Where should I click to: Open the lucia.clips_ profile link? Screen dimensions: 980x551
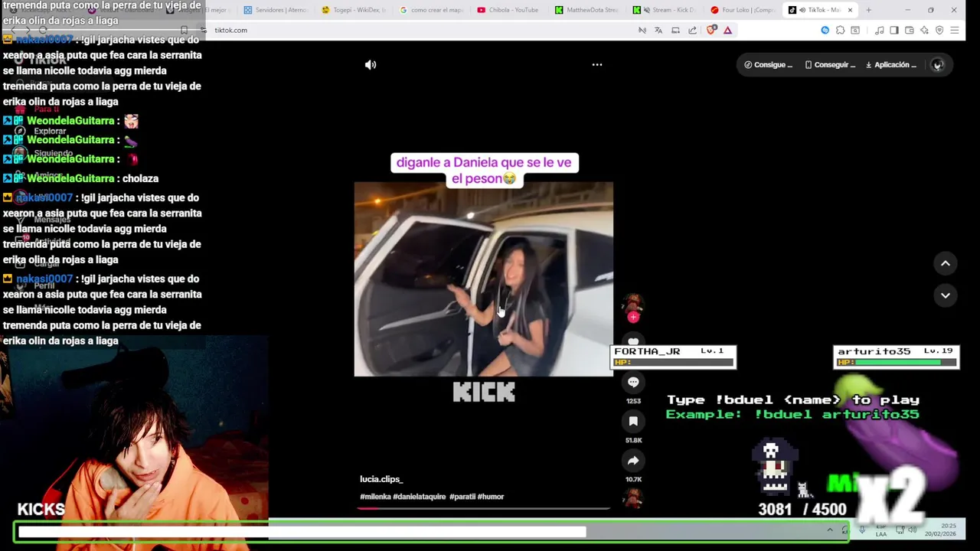(x=381, y=479)
